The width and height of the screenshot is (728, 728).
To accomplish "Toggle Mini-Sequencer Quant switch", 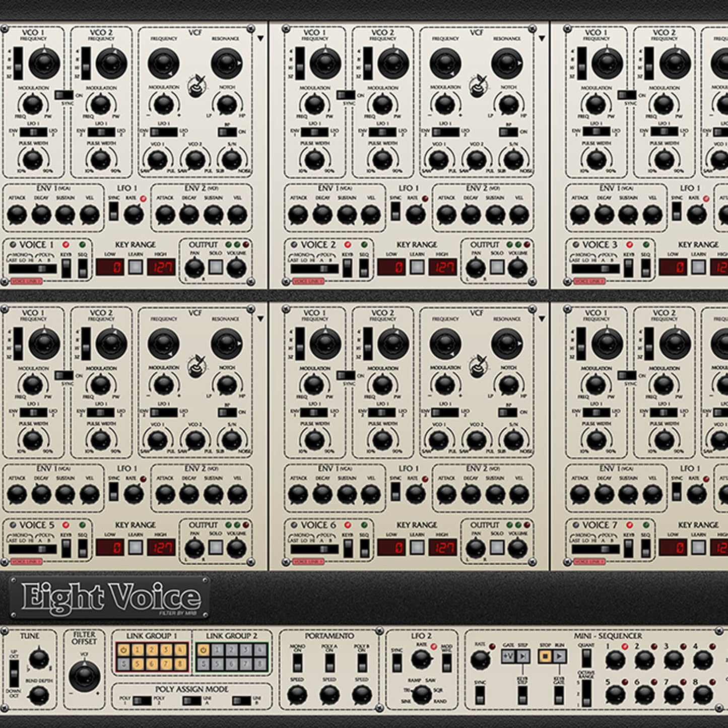I will coord(586,657).
